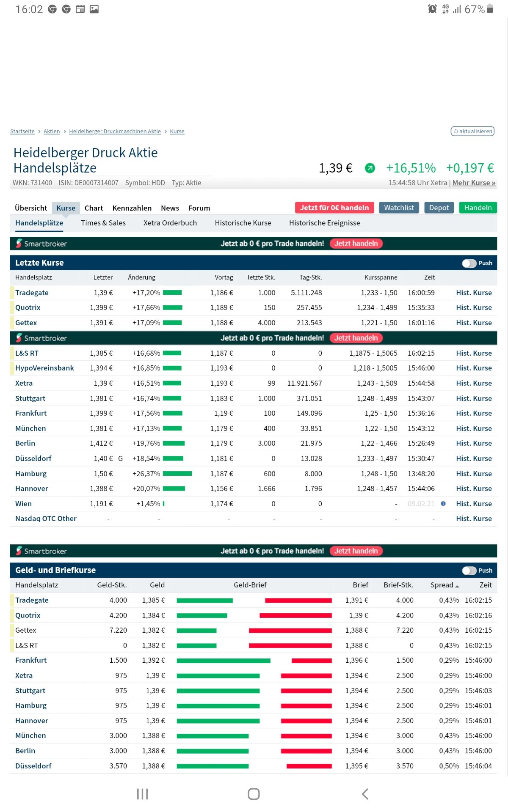The width and height of the screenshot is (508, 812).
Task: Enable Push toggle for Geld- und Briefkurse
Action: (x=469, y=571)
